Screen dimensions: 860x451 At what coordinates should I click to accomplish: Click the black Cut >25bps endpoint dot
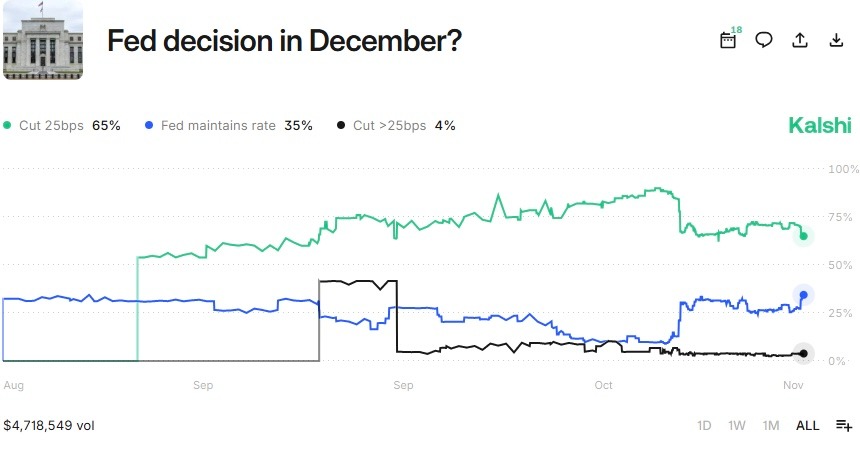(x=804, y=353)
